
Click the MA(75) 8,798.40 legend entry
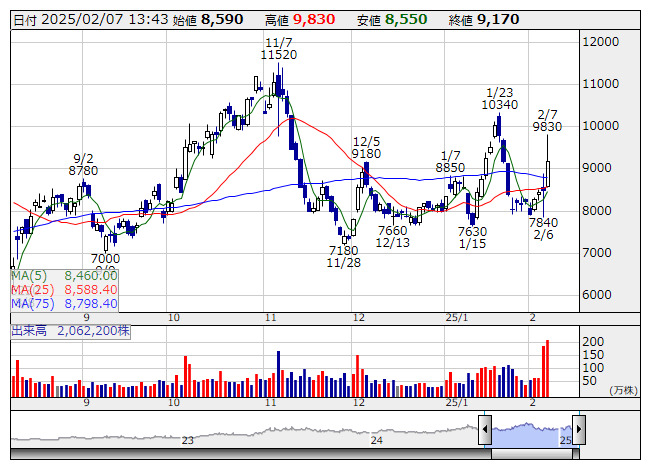pyautogui.click(x=64, y=304)
